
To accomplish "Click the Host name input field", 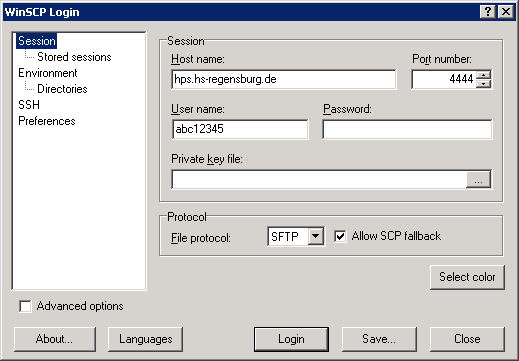I will point(284,79).
